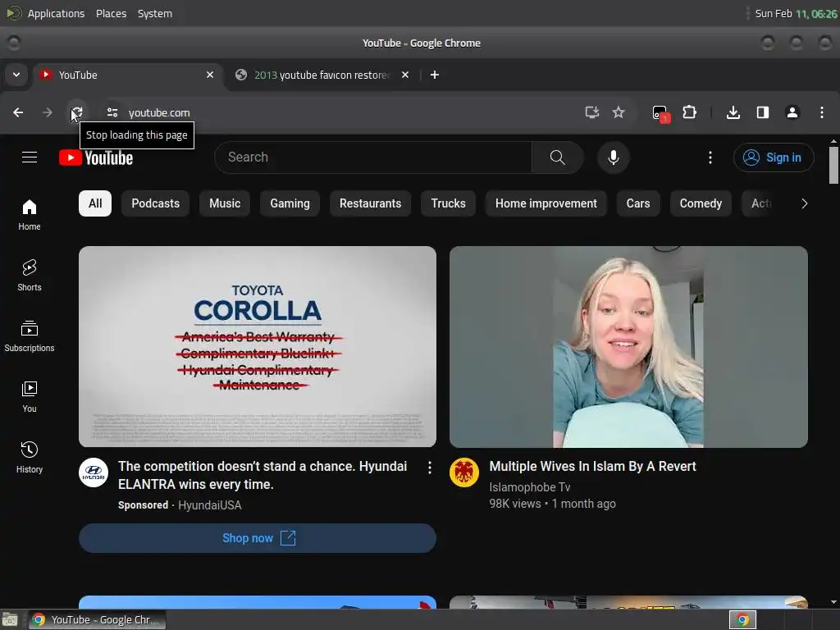Open Chrome extensions puzzle icon
Image resolution: width=840 pixels, height=630 pixels.
pyautogui.click(x=689, y=112)
